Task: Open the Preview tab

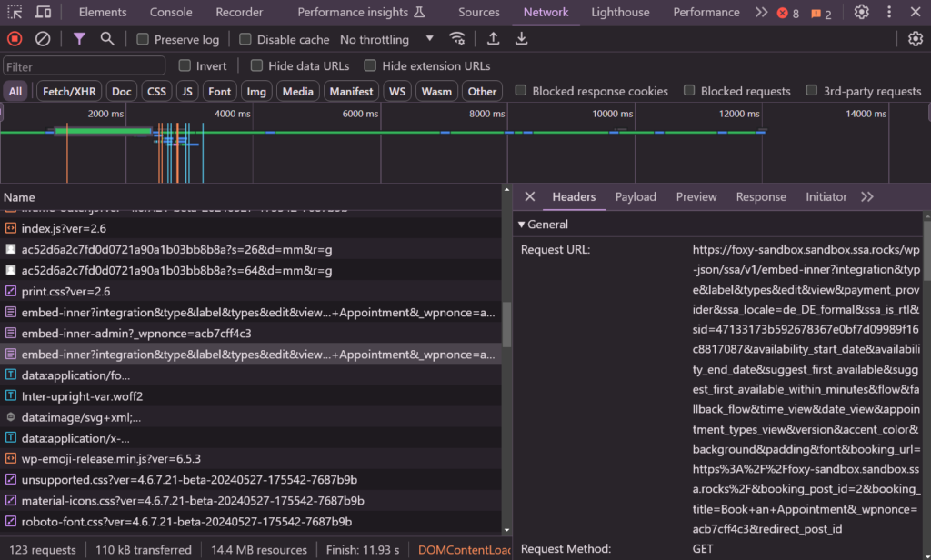Action: click(x=696, y=196)
